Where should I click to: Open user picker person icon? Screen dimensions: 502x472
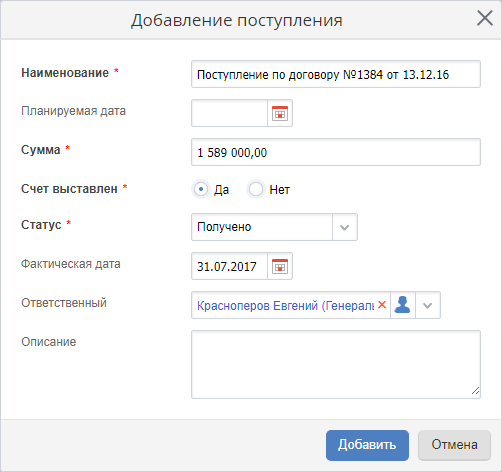tap(402, 305)
